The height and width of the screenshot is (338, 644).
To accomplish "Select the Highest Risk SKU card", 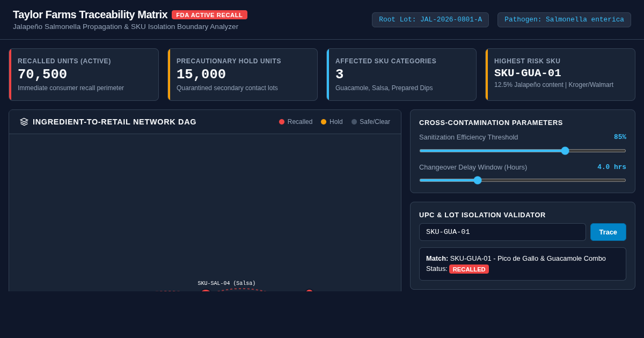I will (x=560, y=75).
